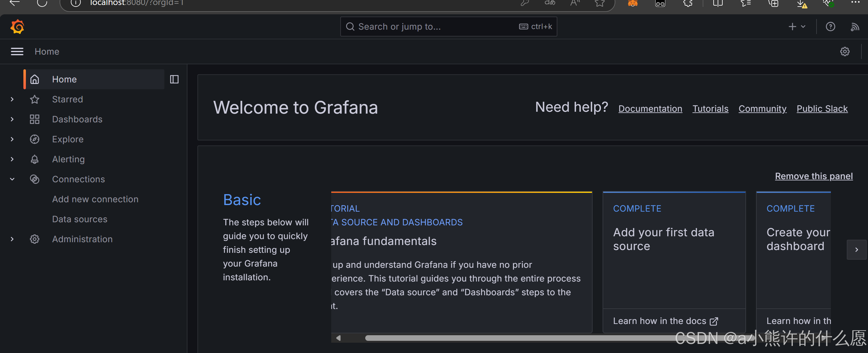Open dashboard settings gear icon
The image size is (868, 353).
tap(845, 51)
